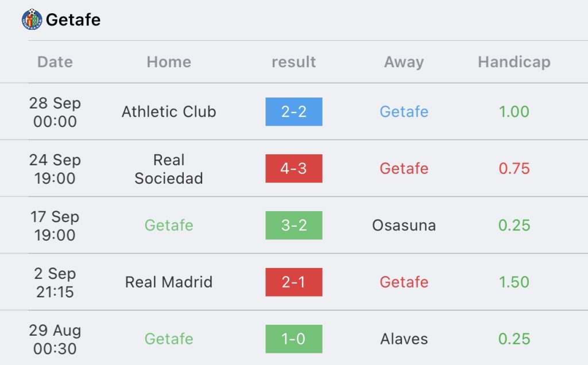Select the Handicap column header
The width and height of the screenshot is (588, 365).
514,62
